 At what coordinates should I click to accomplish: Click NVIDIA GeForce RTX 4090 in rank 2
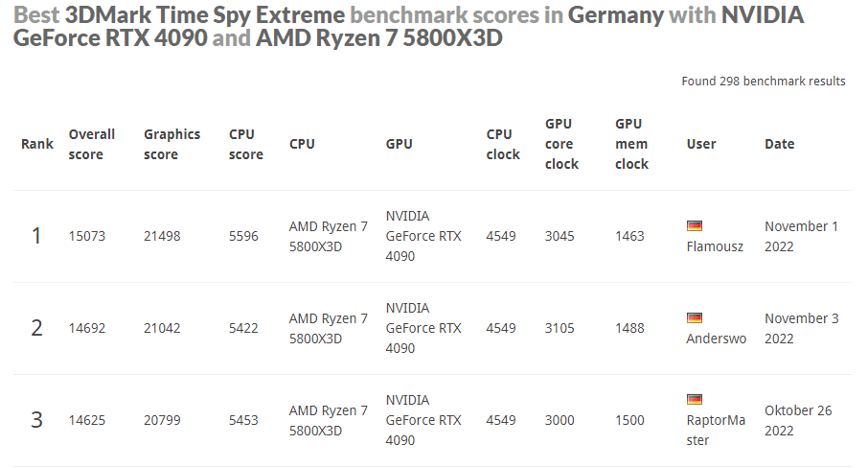coord(423,328)
